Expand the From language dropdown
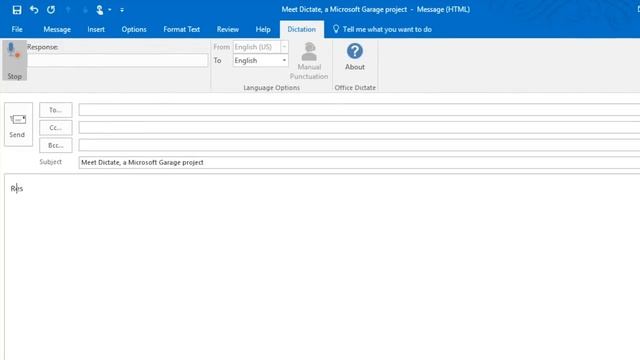The image size is (640, 360). click(x=284, y=47)
